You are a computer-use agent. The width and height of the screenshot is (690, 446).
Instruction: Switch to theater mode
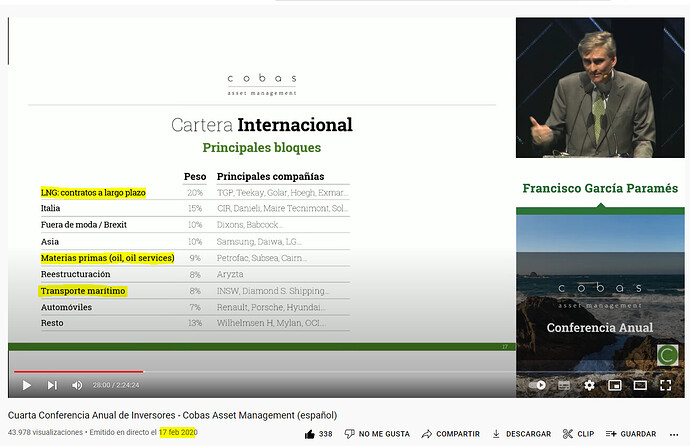coord(640,386)
